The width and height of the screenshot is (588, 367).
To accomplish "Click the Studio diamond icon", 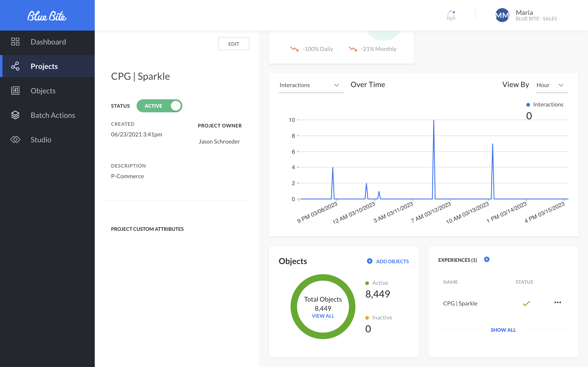I will pos(15,140).
